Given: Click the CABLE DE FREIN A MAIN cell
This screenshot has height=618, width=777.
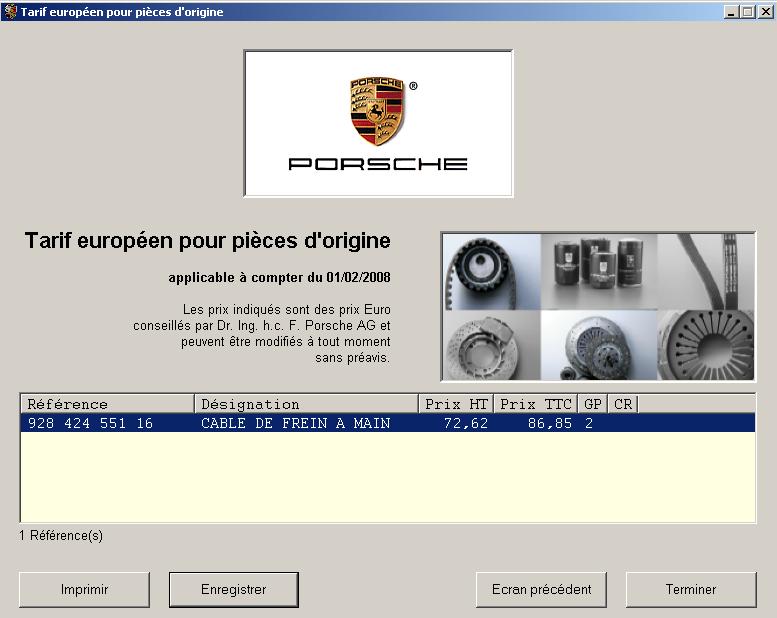Looking at the screenshot, I should click(x=295, y=423).
